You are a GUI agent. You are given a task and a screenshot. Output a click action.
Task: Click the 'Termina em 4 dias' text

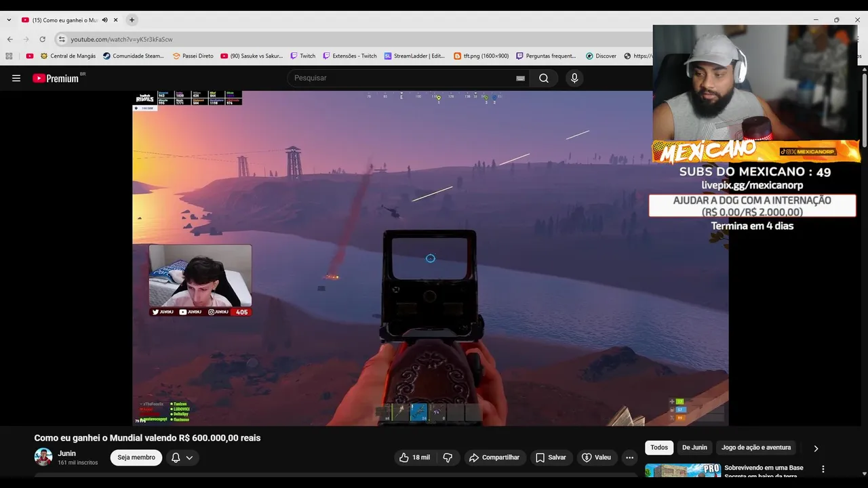click(x=752, y=226)
